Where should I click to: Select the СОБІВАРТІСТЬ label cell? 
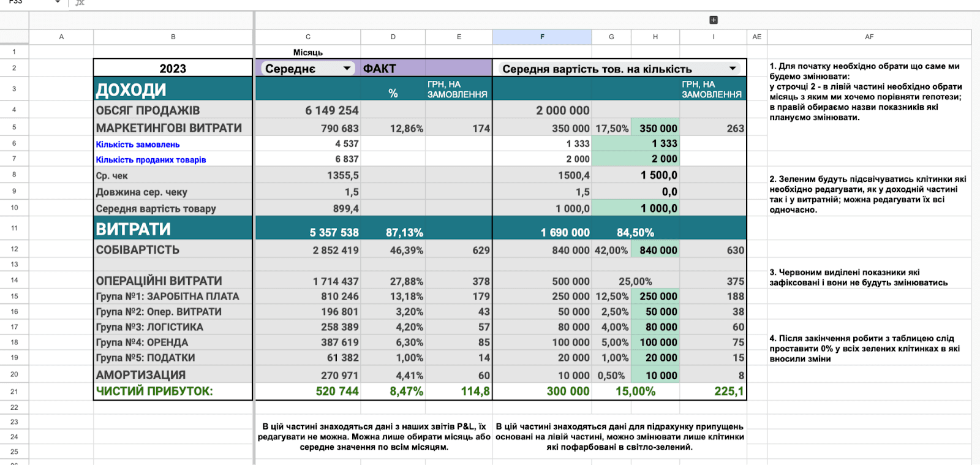[173, 250]
